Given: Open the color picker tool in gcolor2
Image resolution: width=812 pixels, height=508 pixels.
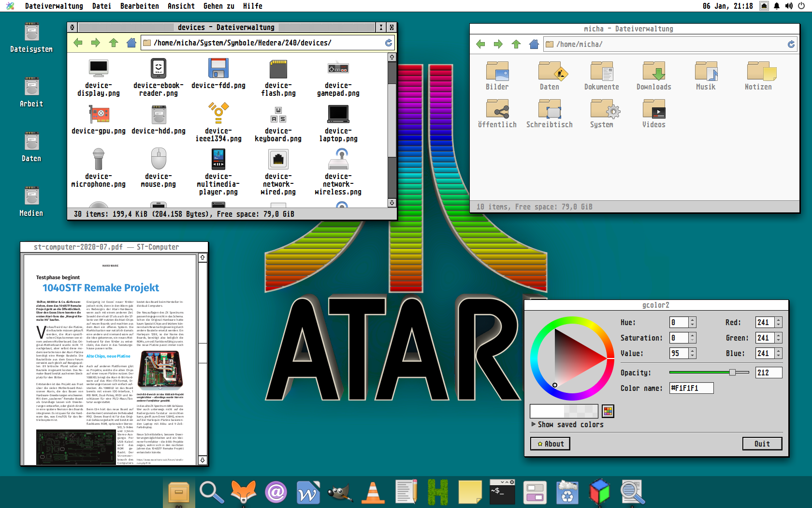Looking at the screenshot, I should (608, 411).
